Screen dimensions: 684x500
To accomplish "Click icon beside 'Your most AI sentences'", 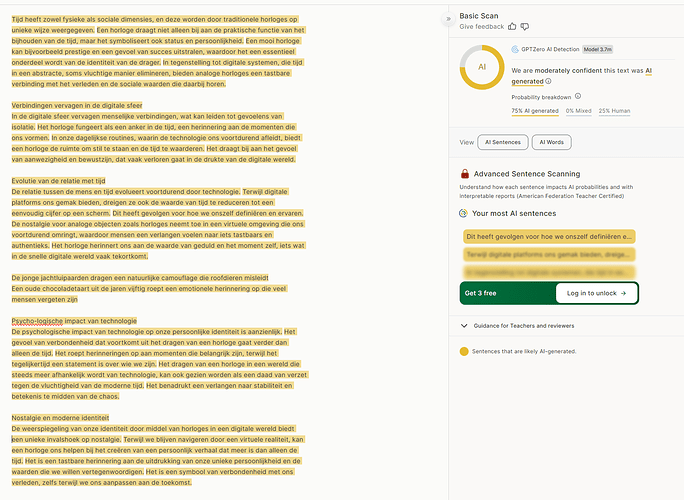I will [x=464, y=213].
